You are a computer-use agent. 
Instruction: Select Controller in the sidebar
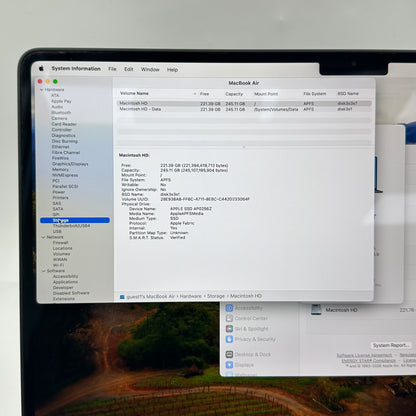[x=62, y=130]
